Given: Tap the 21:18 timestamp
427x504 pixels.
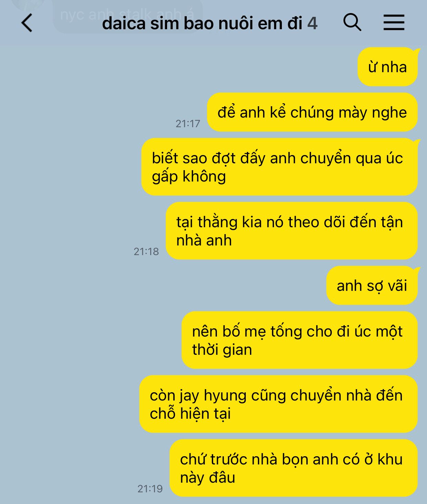Looking at the screenshot, I should coord(146,251).
